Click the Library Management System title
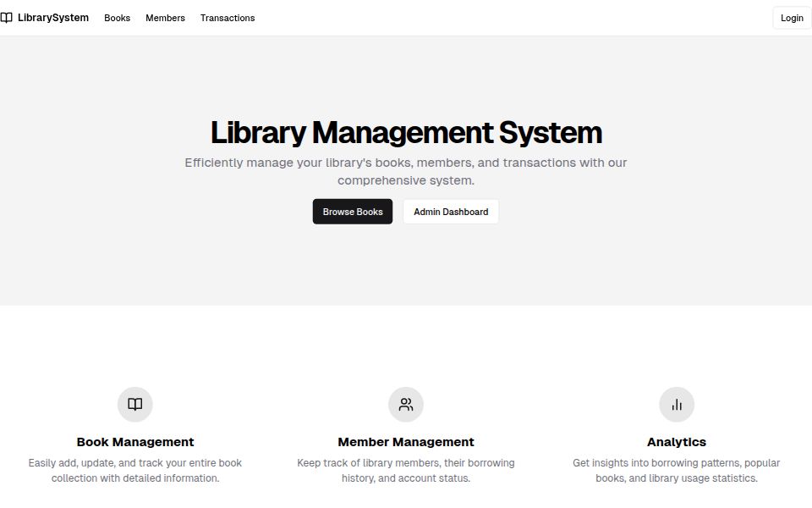The width and height of the screenshot is (812, 508). tap(406, 132)
